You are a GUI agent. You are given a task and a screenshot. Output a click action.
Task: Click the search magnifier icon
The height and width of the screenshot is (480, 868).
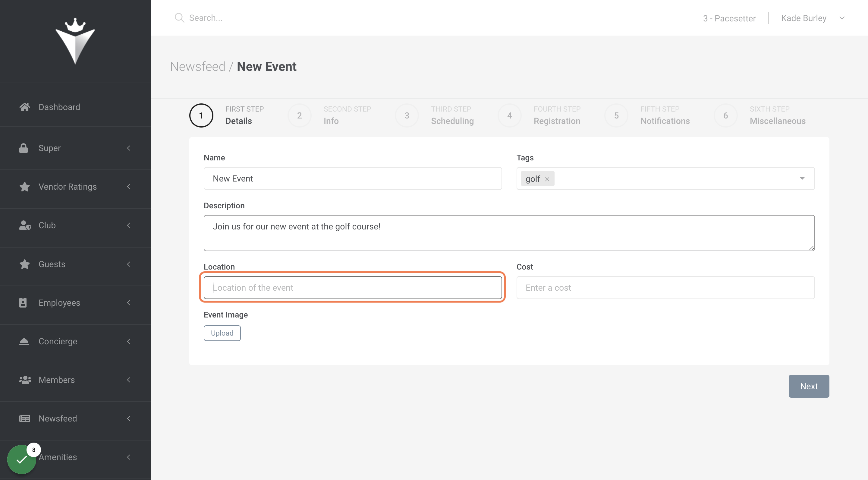179,18
